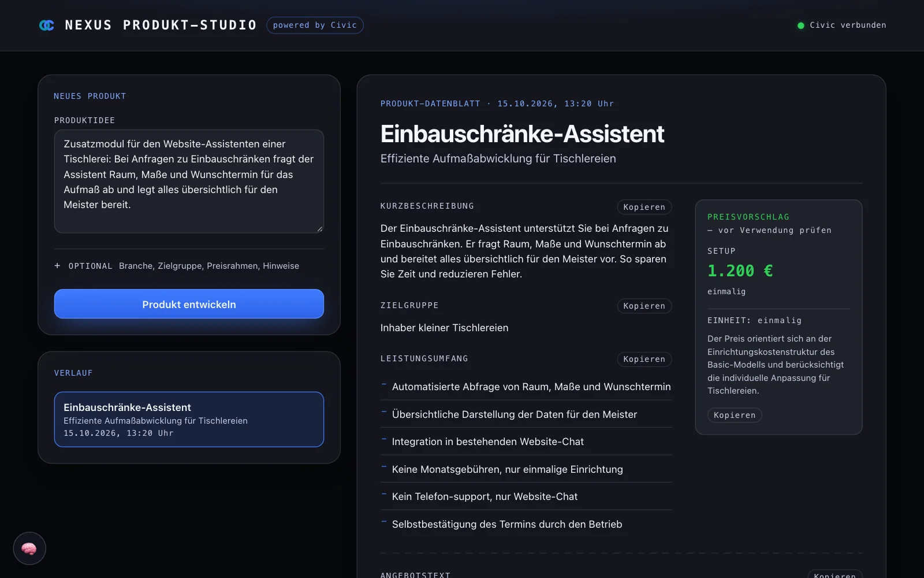Grab the Produktidee textarea resize handle
This screenshot has width=924, height=578.
coord(319,229)
